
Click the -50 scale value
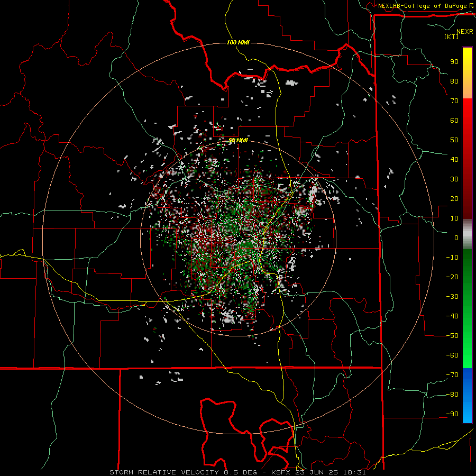[452, 336]
